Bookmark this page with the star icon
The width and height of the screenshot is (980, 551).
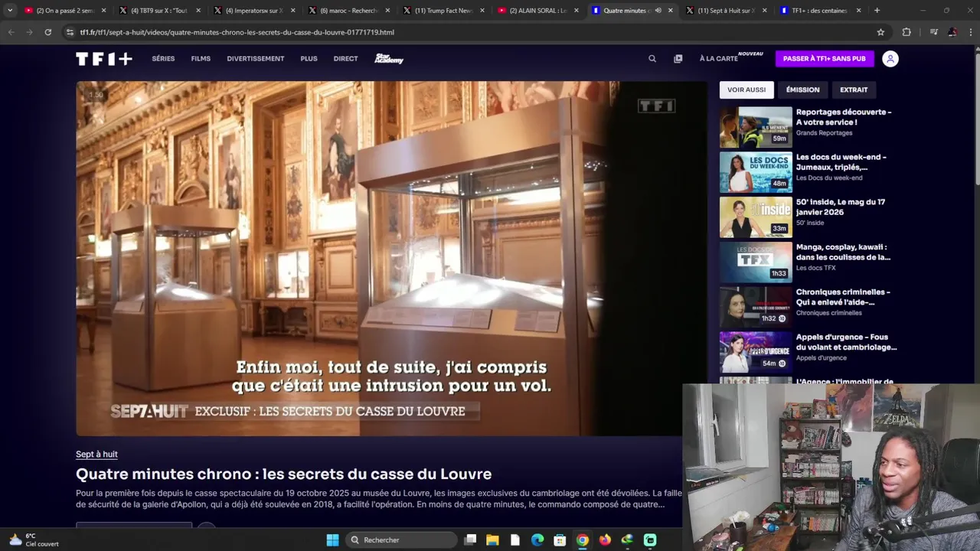tap(880, 32)
